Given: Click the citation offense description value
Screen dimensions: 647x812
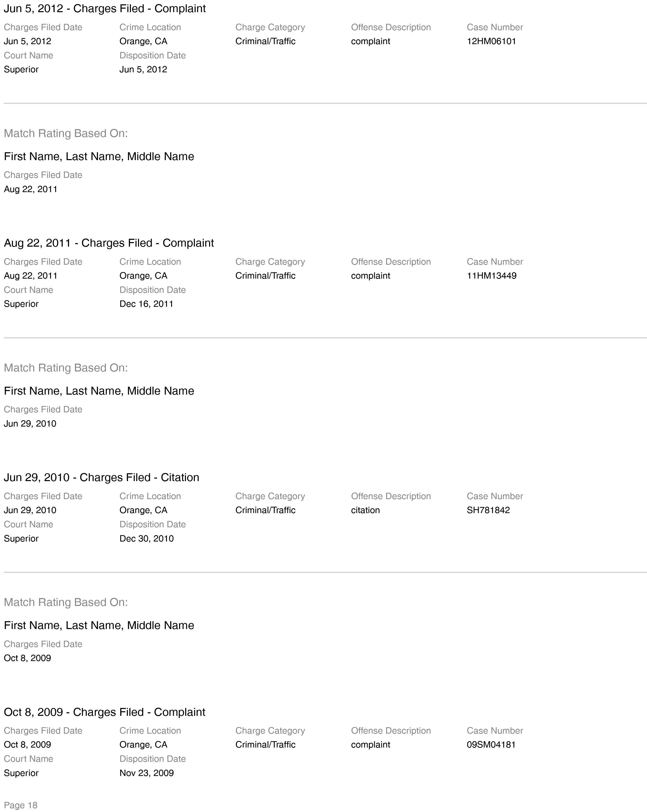Looking at the screenshot, I should click(x=365, y=510).
